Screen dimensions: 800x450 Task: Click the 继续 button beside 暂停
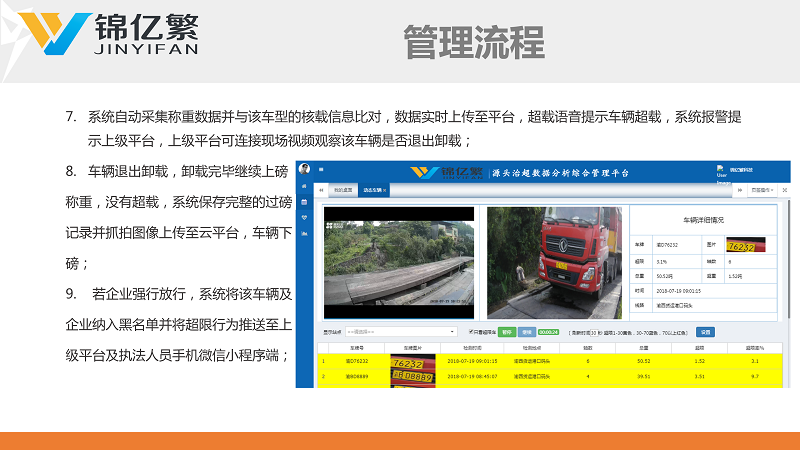526,331
